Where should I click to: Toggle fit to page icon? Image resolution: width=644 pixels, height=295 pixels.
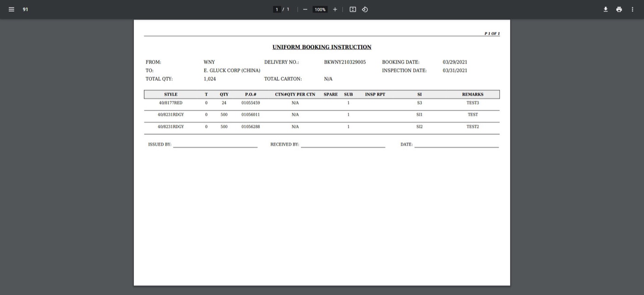click(353, 9)
